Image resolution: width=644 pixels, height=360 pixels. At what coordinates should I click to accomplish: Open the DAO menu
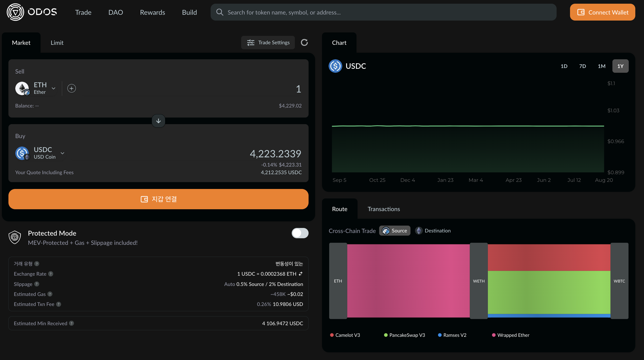pyautogui.click(x=116, y=12)
